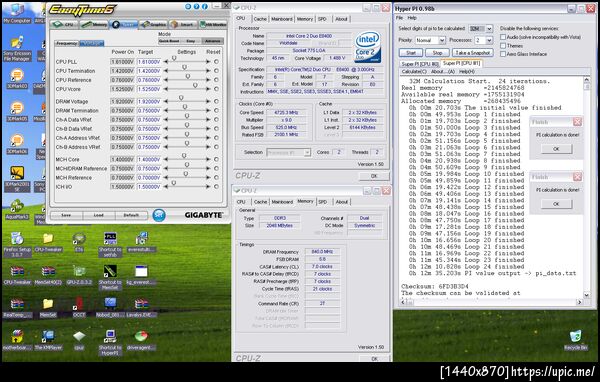Switch to EasyTune6 CPU tab
Viewport: 600px width, 382px height.
click(x=64, y=24)
